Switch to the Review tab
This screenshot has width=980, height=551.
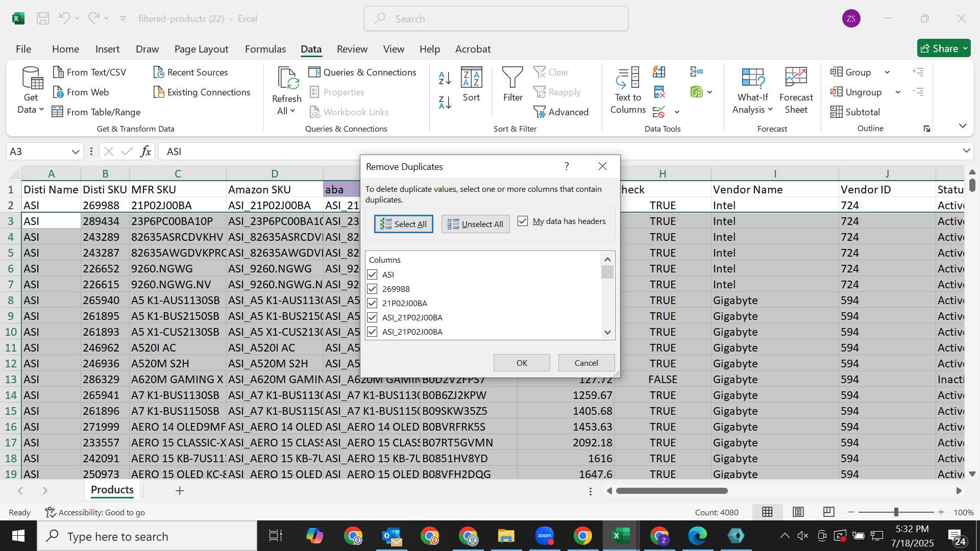[x=352, y=49]
